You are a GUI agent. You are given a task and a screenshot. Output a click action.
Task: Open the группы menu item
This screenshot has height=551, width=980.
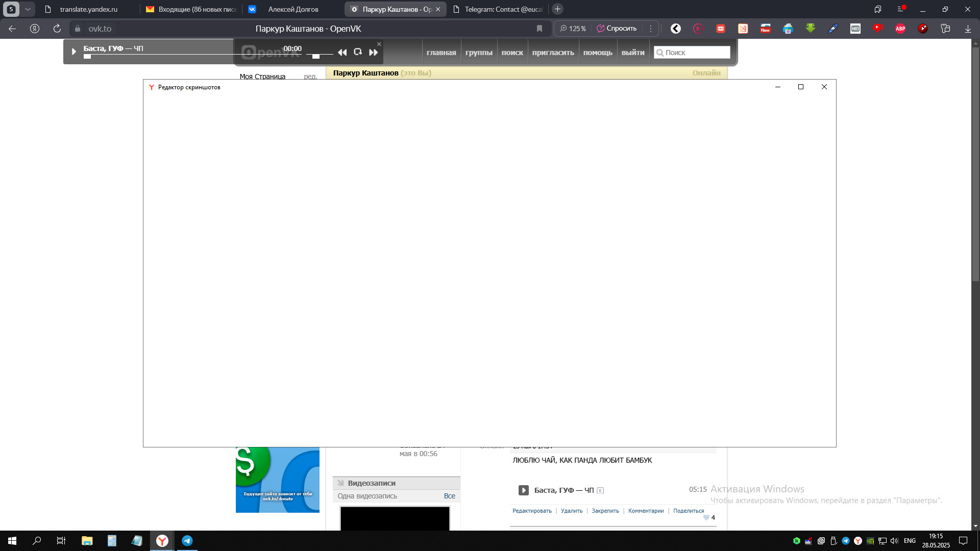479,53
